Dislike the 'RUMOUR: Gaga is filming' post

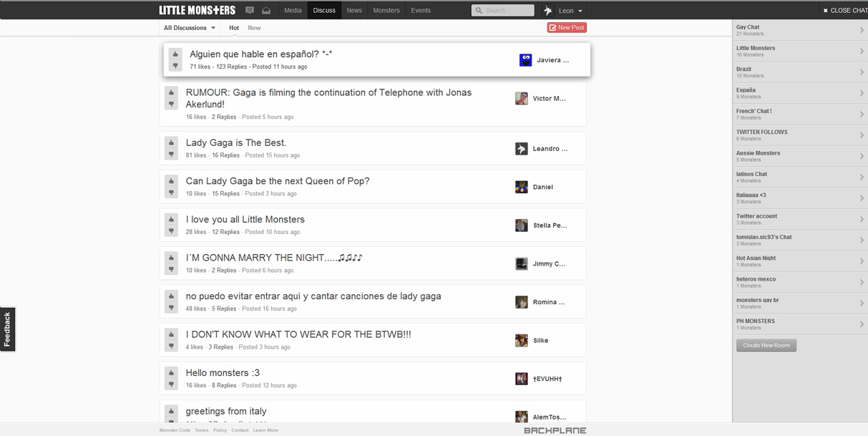click(x=171, y=105)
